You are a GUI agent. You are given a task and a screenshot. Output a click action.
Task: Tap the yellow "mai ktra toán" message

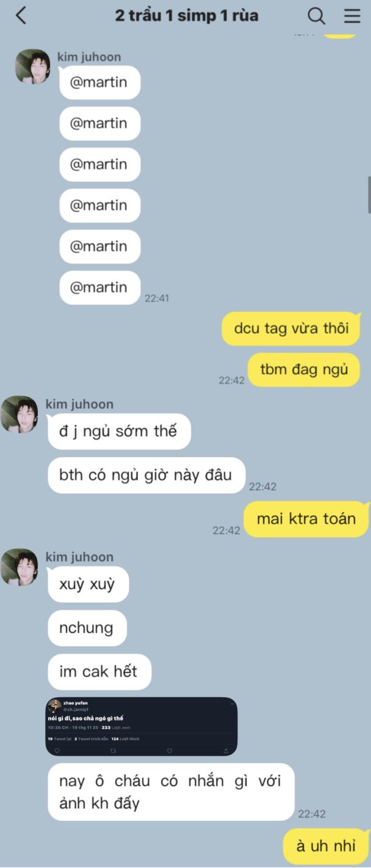coord(306,519)
